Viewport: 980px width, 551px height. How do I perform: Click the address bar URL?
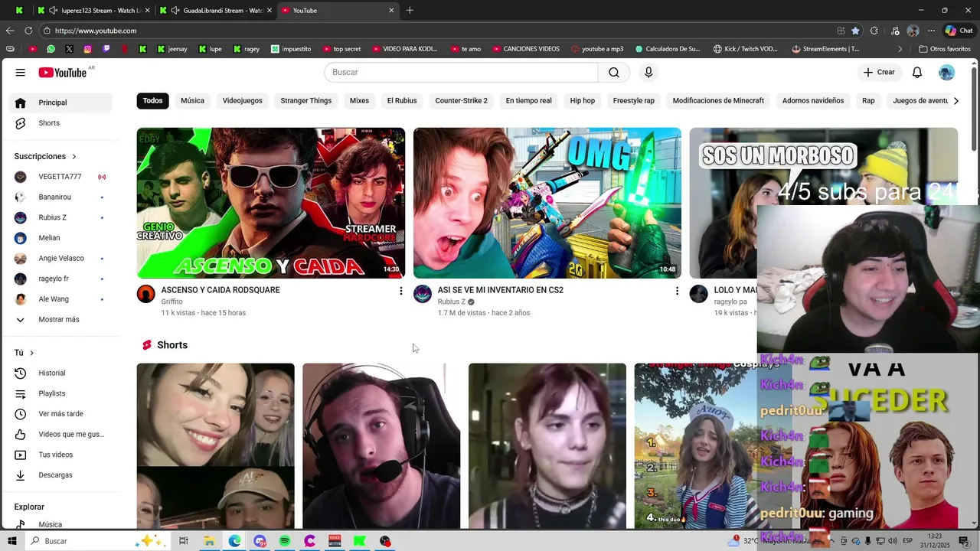point(96,31)
